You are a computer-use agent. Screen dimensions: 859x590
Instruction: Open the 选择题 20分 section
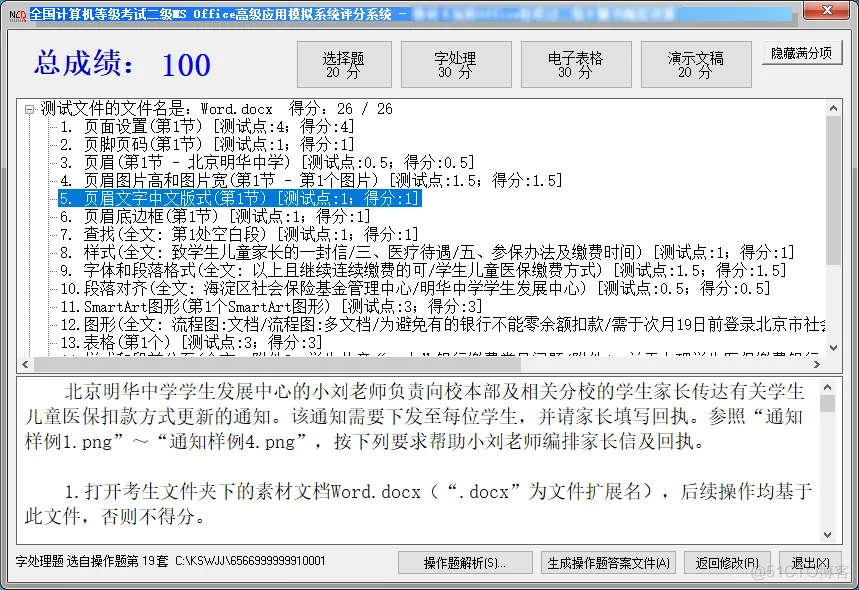coord(344,65)
